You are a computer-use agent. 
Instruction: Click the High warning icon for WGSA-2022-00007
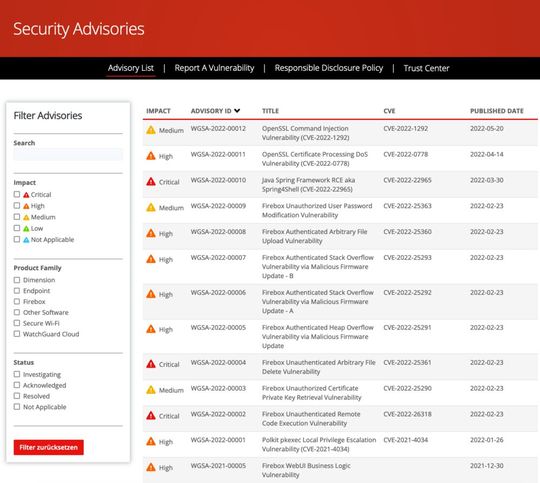click(151, 259)
